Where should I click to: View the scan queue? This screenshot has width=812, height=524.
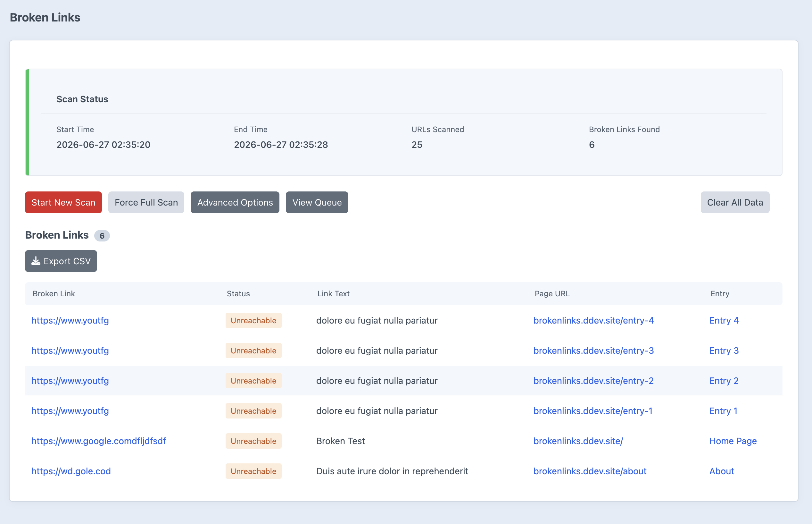[317, 202]
